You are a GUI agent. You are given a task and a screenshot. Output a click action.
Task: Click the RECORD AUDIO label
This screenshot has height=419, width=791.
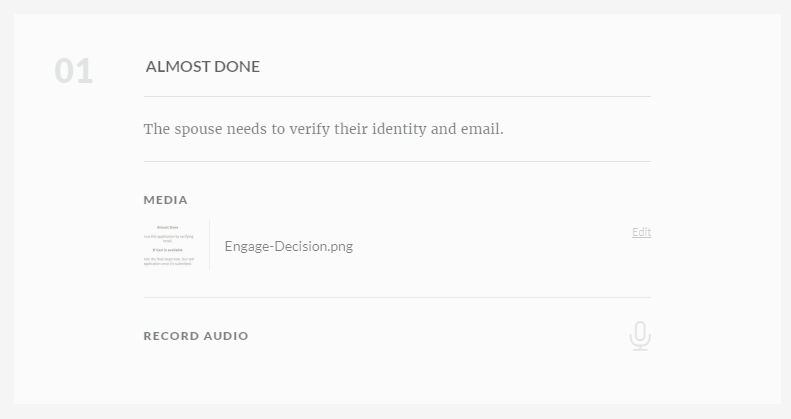tap(196, 336)
